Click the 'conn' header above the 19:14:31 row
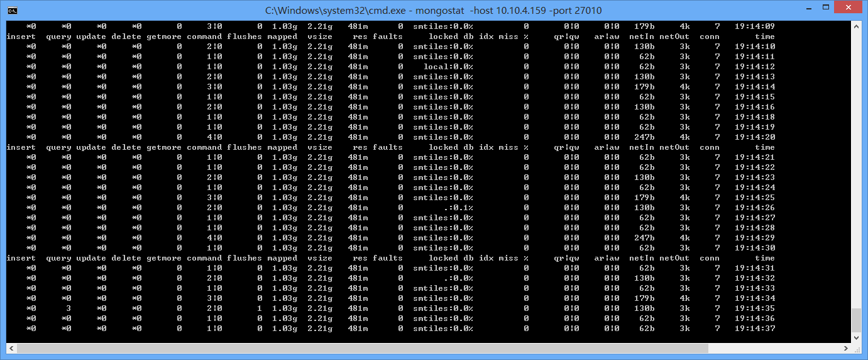 point(710,258)
